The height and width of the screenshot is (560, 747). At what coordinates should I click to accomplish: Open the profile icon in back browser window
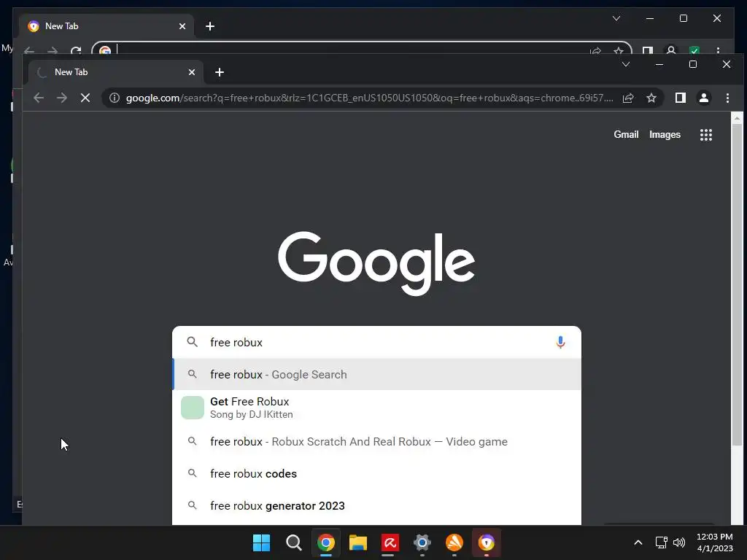pyautogui.click(x=671, y=50)
